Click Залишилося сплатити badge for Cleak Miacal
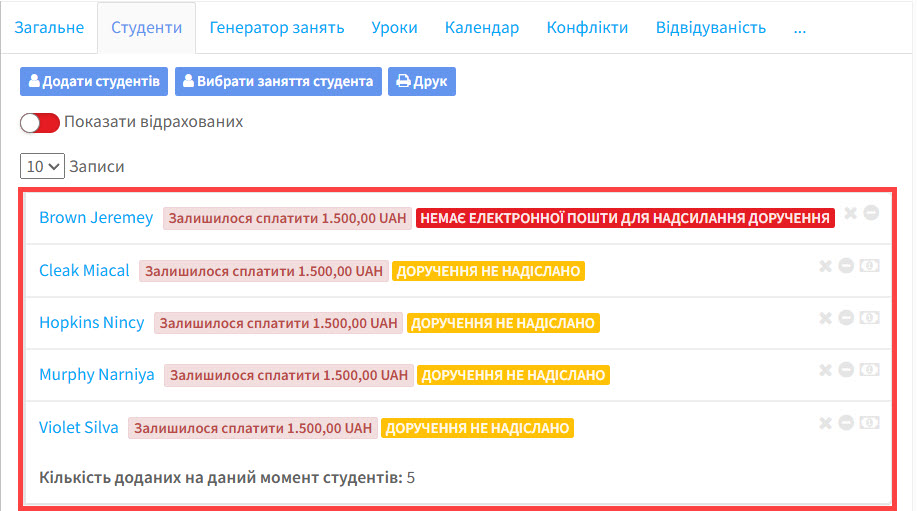The height and width of the screenshot is (511, 917). 264,271
